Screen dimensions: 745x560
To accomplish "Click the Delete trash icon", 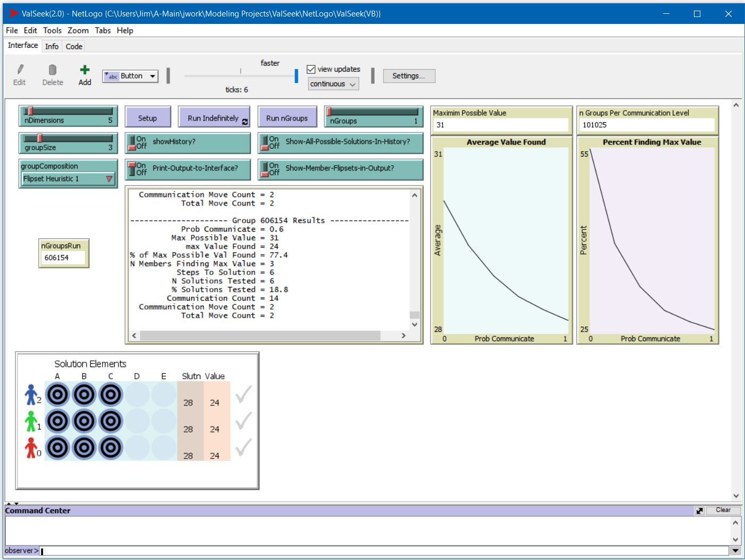I will coord(53,70).
